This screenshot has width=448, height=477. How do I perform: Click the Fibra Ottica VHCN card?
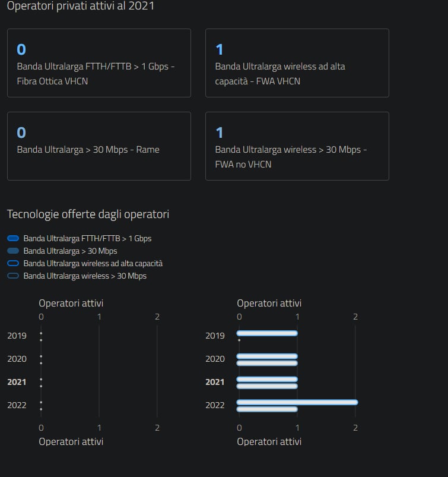(99, 63)
